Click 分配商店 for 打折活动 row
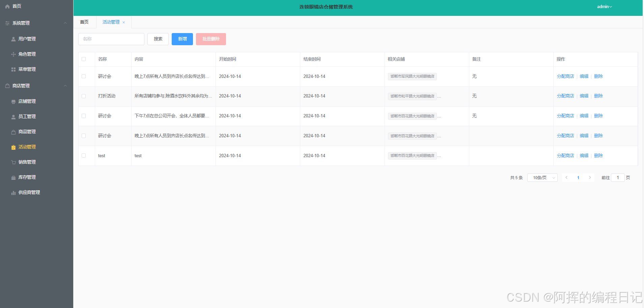644x308 pixels. pos(565,96)
